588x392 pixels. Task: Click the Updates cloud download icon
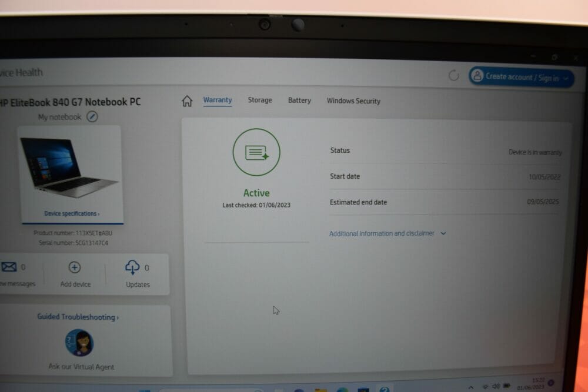(132, 267)
